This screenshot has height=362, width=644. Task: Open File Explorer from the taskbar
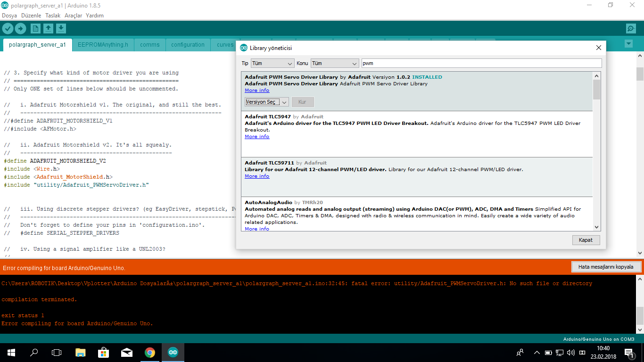point(81,353)
